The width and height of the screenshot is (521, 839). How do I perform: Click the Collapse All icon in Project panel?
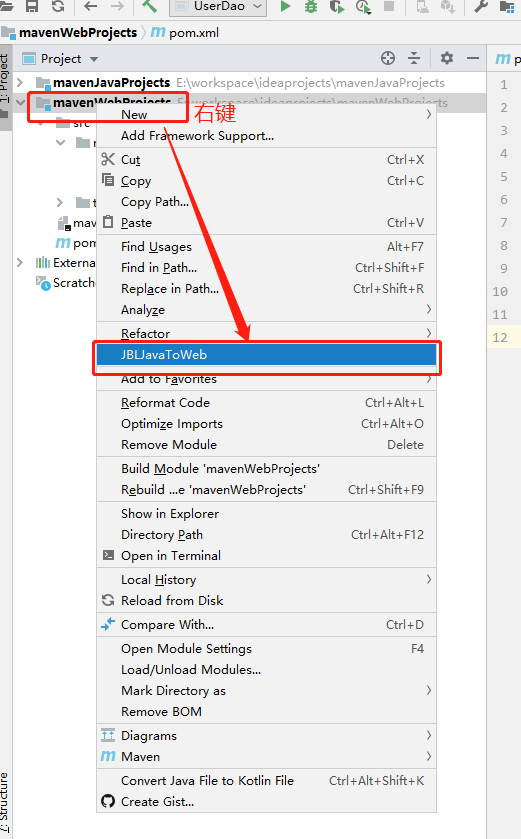(x=414, y=58)
